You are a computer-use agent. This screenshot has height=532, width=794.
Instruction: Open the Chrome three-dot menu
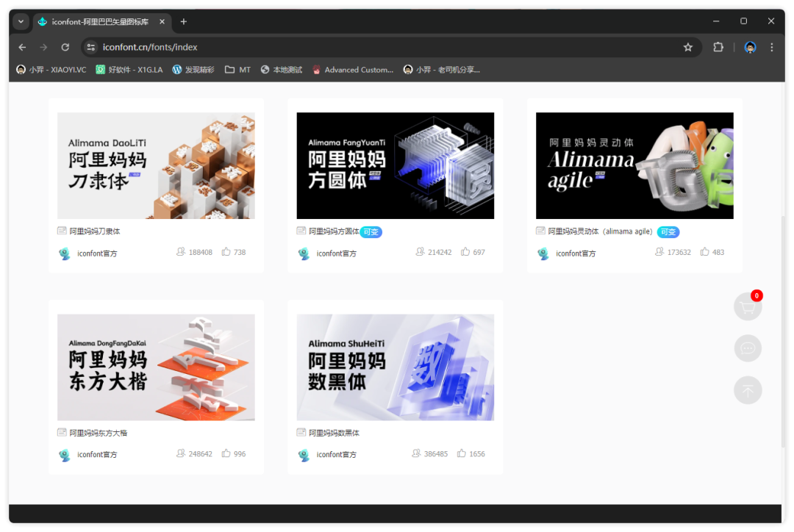pyautogui.click(x=772, y=47)
